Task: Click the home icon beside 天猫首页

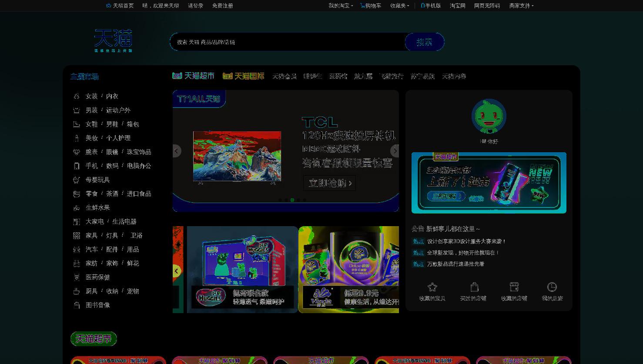Action: click(x=108, y=6)
